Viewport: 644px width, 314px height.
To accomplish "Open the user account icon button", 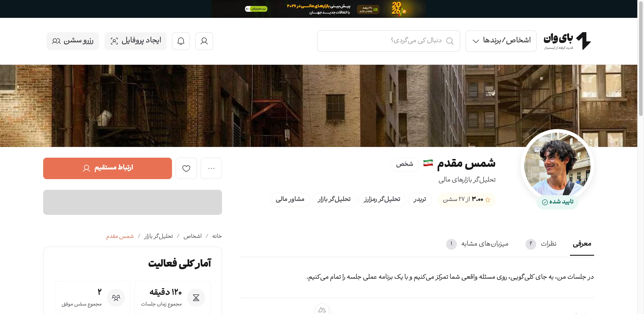I will 204,41.
